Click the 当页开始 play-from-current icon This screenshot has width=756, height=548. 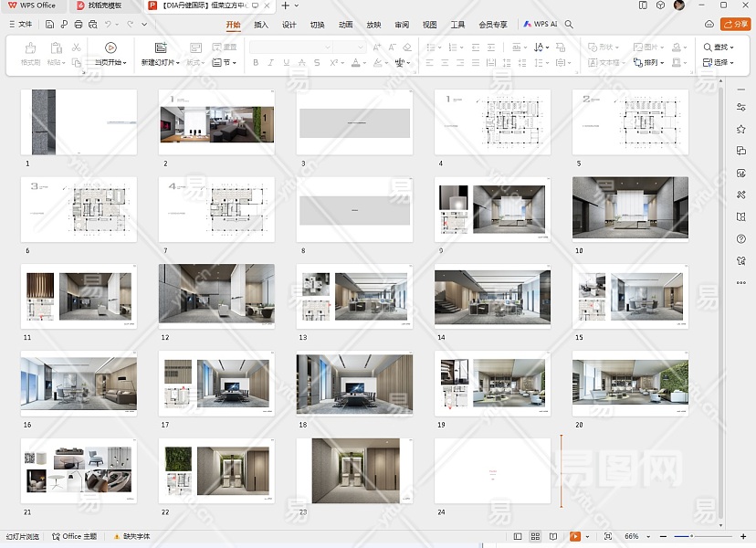tap(110, 47)
